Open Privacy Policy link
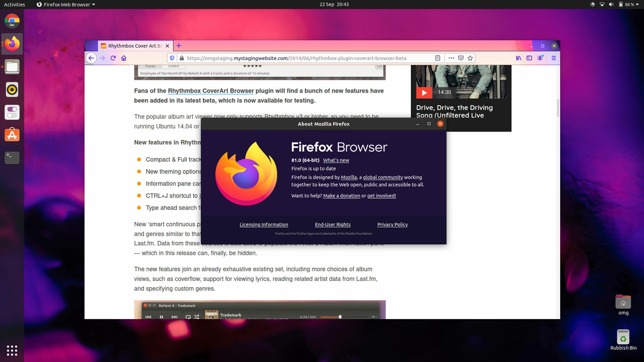 [x=392, y=224]
